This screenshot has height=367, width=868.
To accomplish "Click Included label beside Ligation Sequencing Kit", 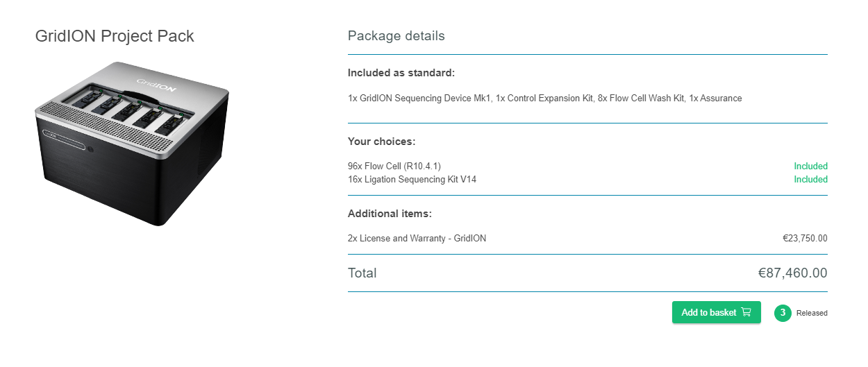I will pyautogui.click(x=810, y=179).
